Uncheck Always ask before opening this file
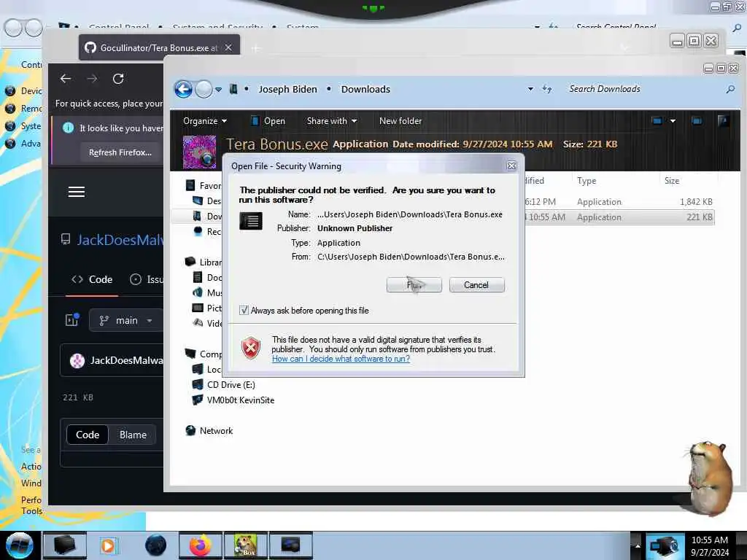This screenshot has width=747, height=560. pyautogui.click(x=244, y=311)
